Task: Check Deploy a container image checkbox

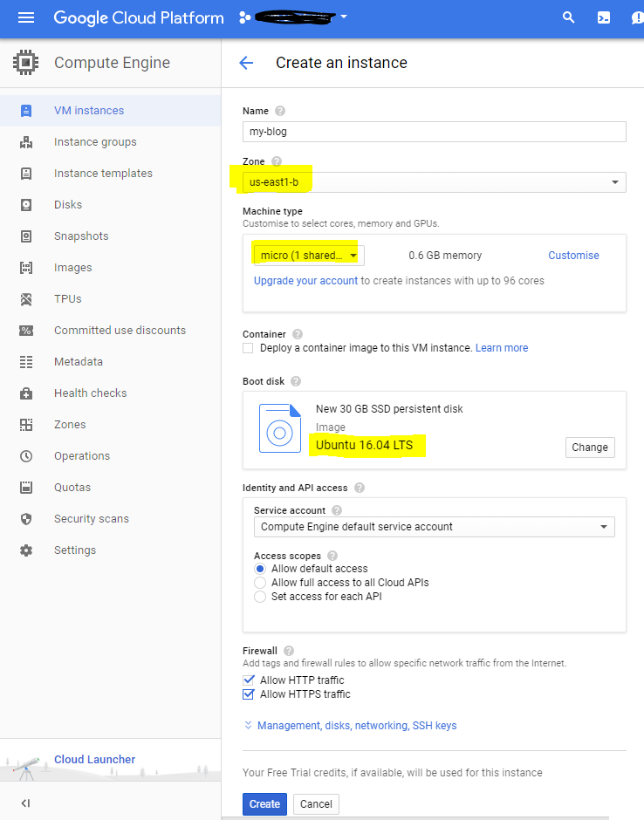Action: tap(248, 348)
